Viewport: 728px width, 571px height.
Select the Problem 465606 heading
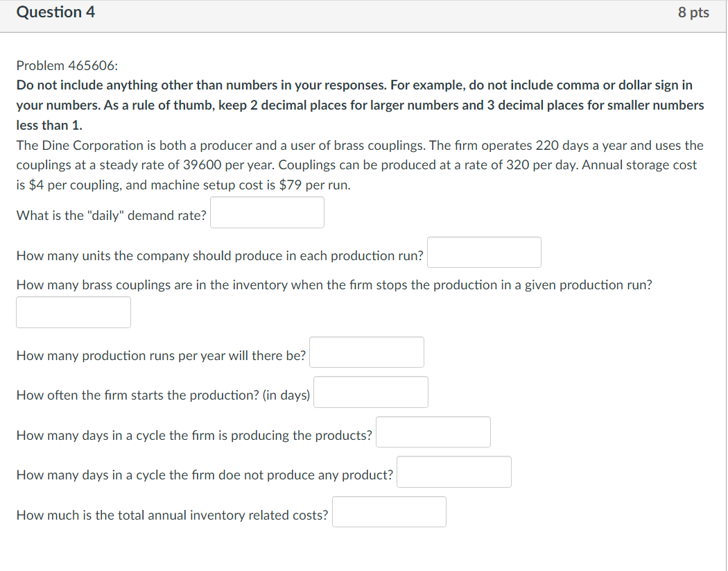(66, 65)
